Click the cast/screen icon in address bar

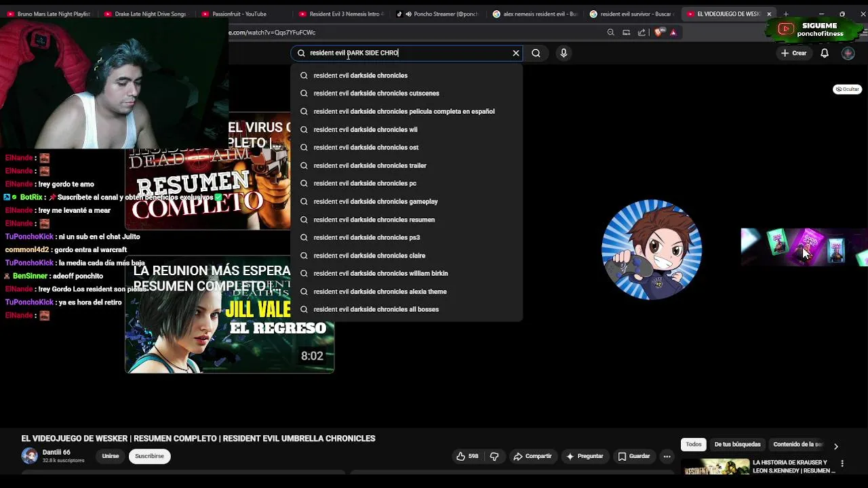626,33
